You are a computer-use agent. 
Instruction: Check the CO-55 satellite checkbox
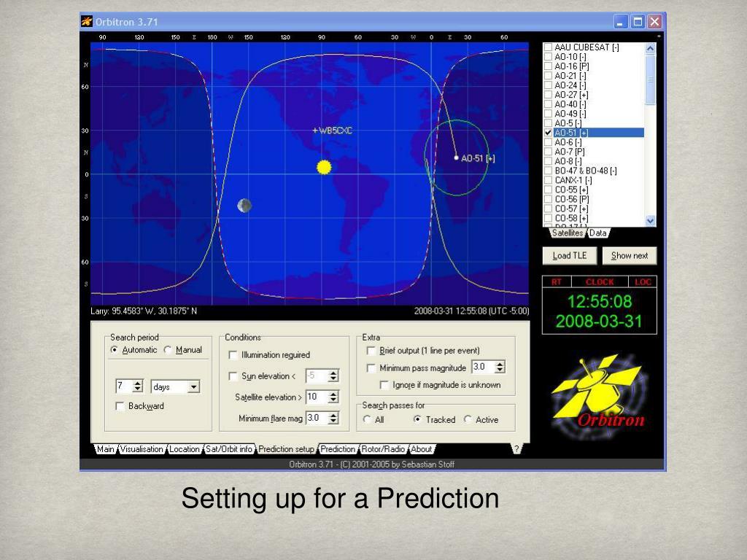click(548, 190)
